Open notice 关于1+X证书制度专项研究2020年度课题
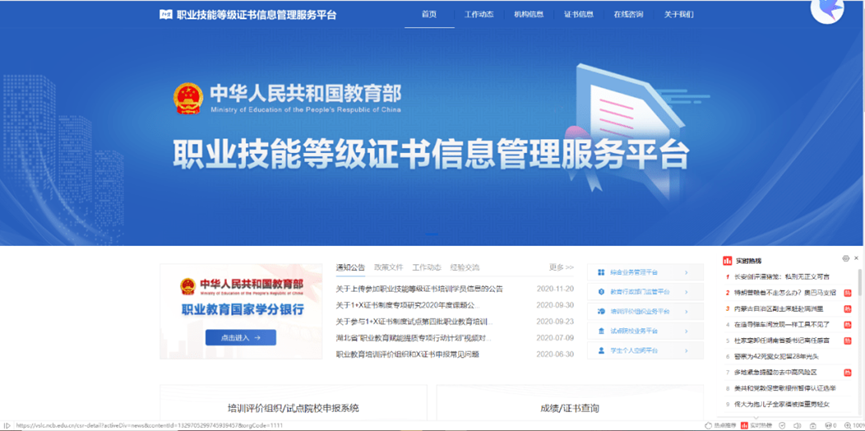The width and height of the screenshot is (865, 431). point(408,305)
